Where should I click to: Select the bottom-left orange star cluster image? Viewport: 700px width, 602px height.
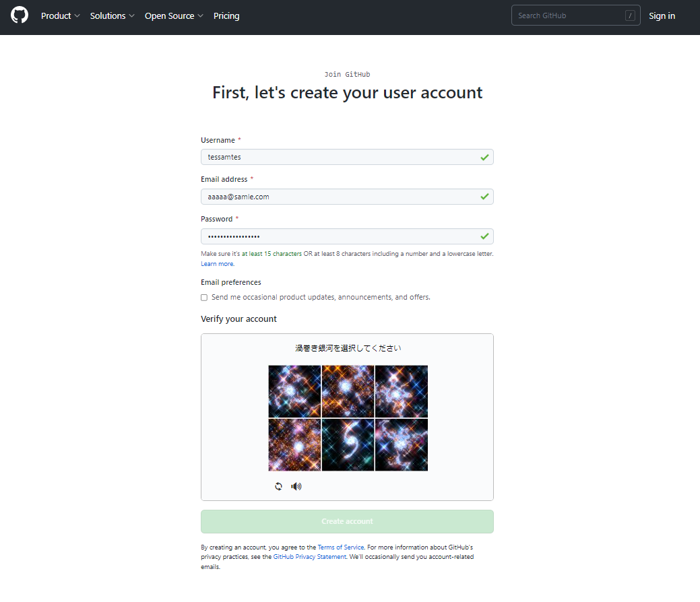click(x=294, y=444)
